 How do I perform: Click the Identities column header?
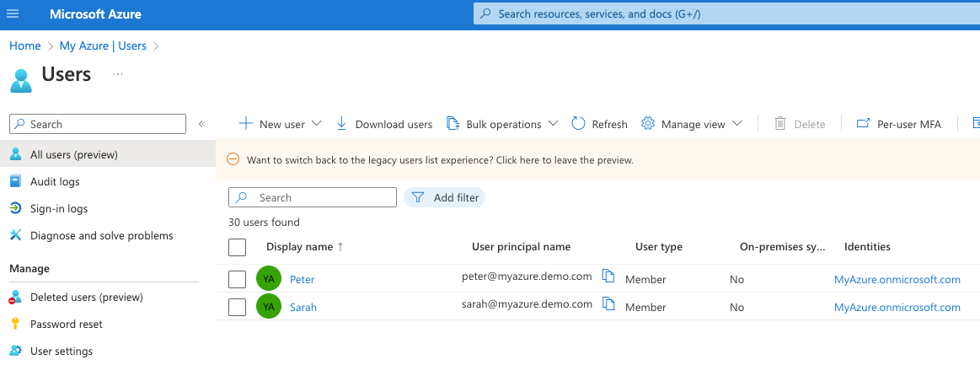tap(867, 247)
